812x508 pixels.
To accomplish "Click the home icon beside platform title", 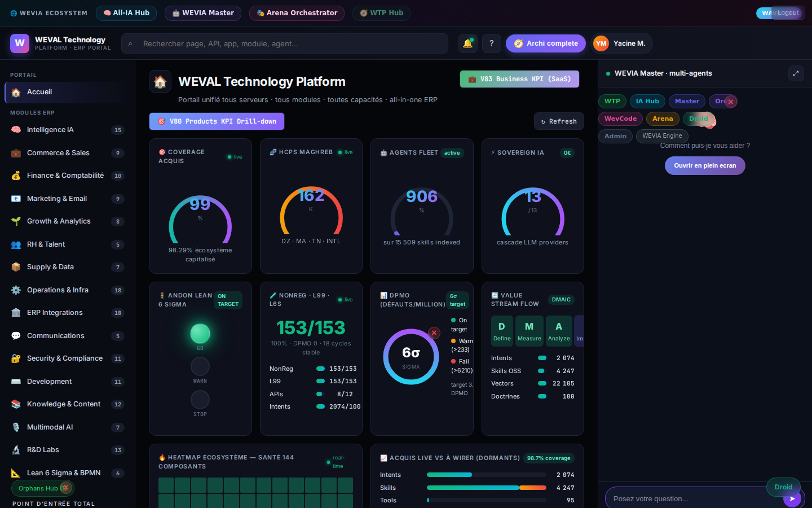I will (x=160, y=81).
